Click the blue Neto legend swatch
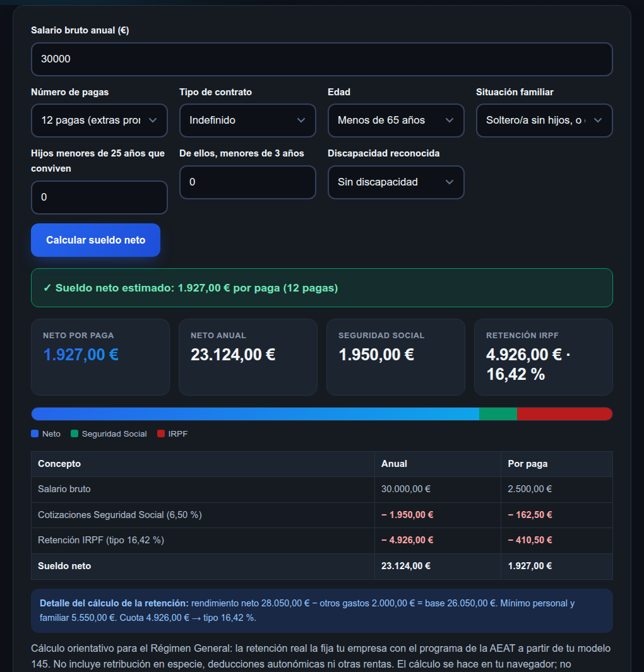 [x=35, y=433]
